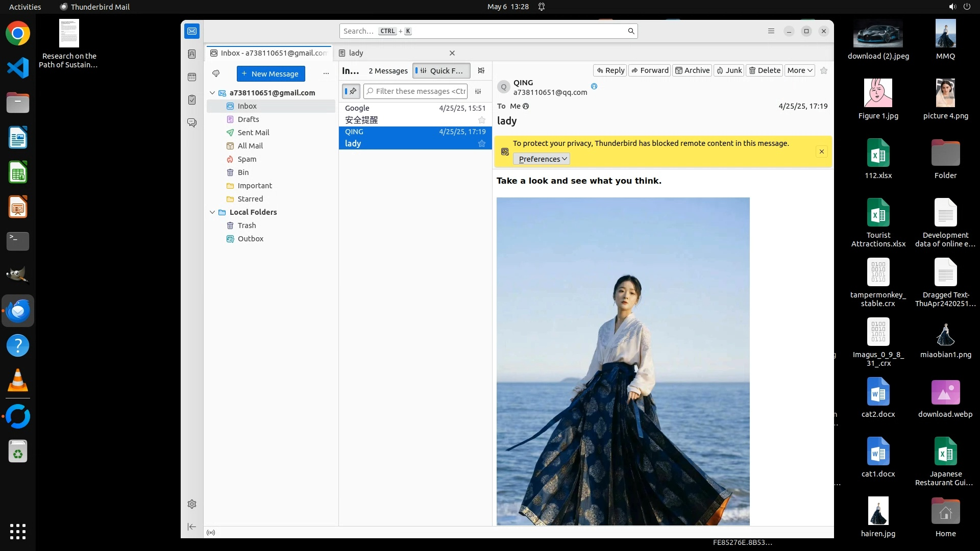The height and width of the screenshot is (551, 980).
Task: Switch to the Inbox tab
Action: [x=269, y=53]
